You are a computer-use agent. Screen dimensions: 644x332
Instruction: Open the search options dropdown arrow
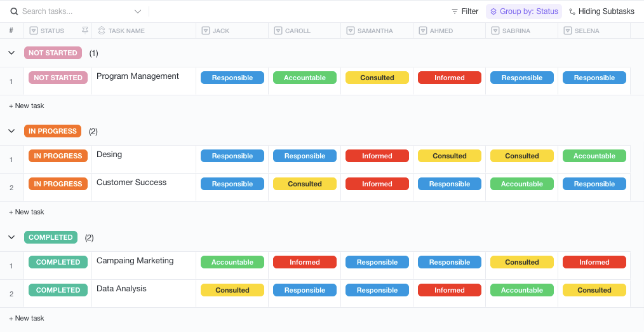pos(138,11)
